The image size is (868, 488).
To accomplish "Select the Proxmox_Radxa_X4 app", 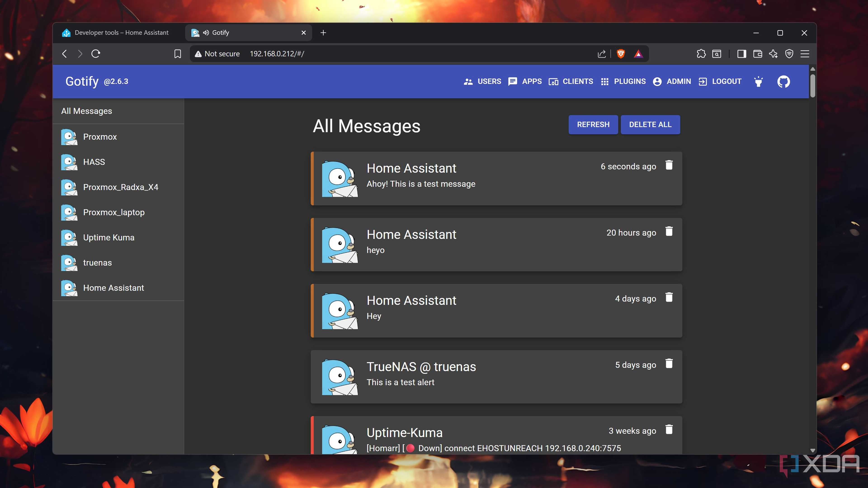I will 118,187.
